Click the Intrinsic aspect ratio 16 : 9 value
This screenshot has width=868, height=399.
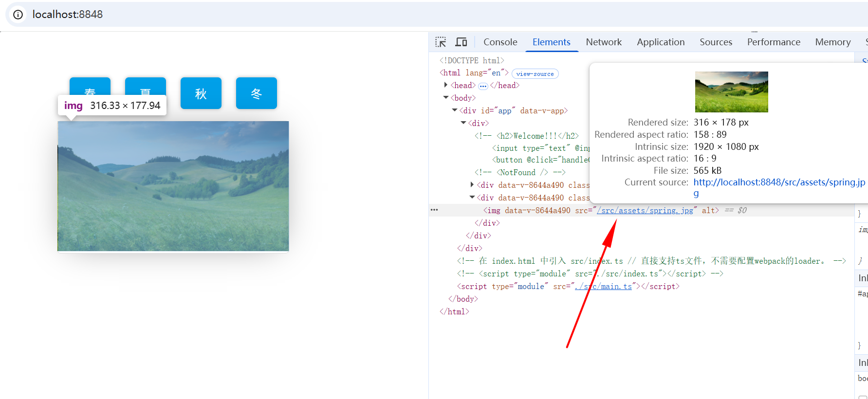tap(705, 158)
